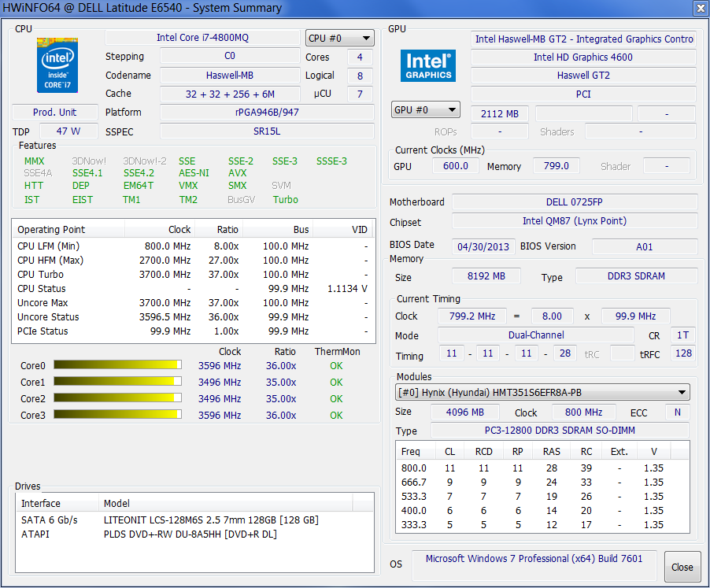The height and width of the screenshot is (588, 710).
Task: Click the module clock 800 MHz field
Action: (584, 412)
